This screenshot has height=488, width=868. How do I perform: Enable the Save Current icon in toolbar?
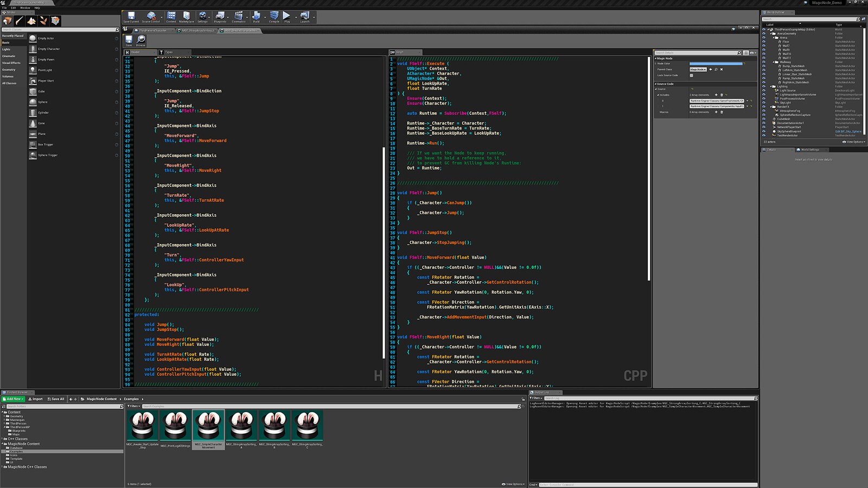131,16
